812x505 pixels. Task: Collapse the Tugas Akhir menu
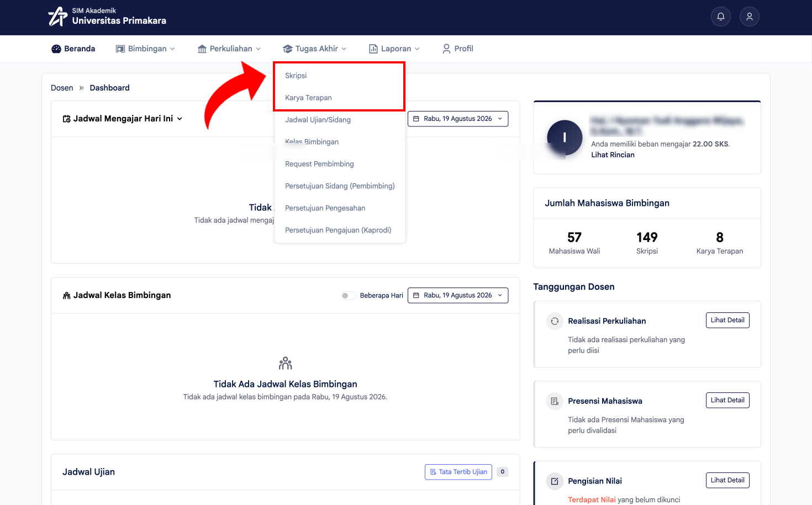pyautogui.click(x=315, y=49)
